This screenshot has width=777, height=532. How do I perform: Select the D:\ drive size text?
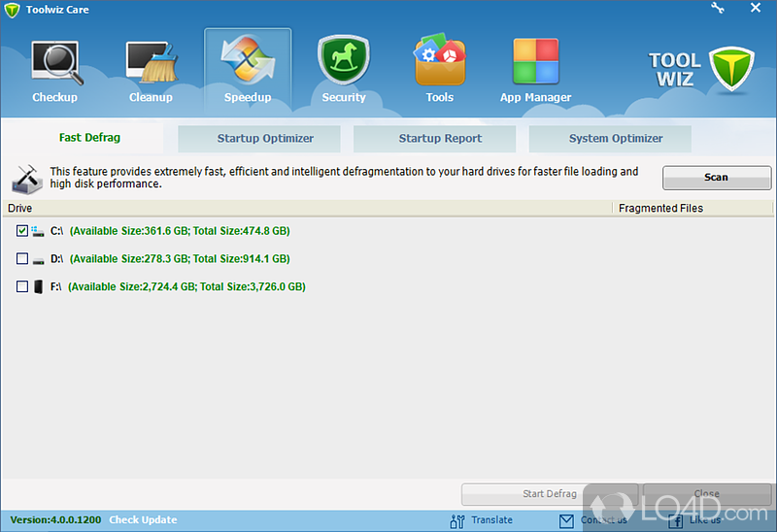(180, 259)
